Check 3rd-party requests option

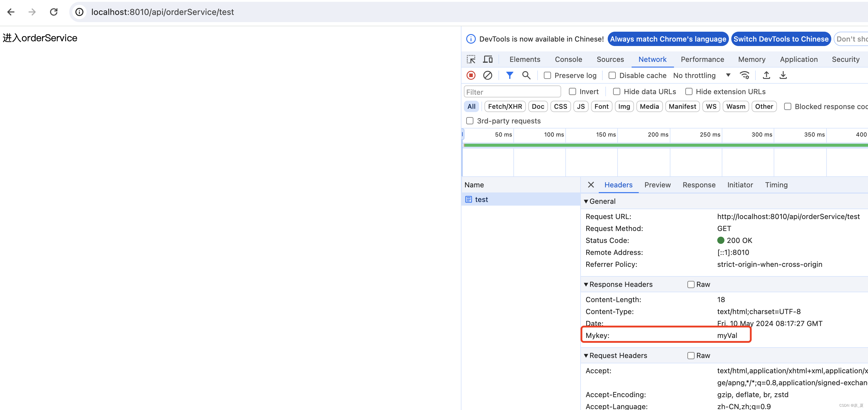tap(470, 121)
